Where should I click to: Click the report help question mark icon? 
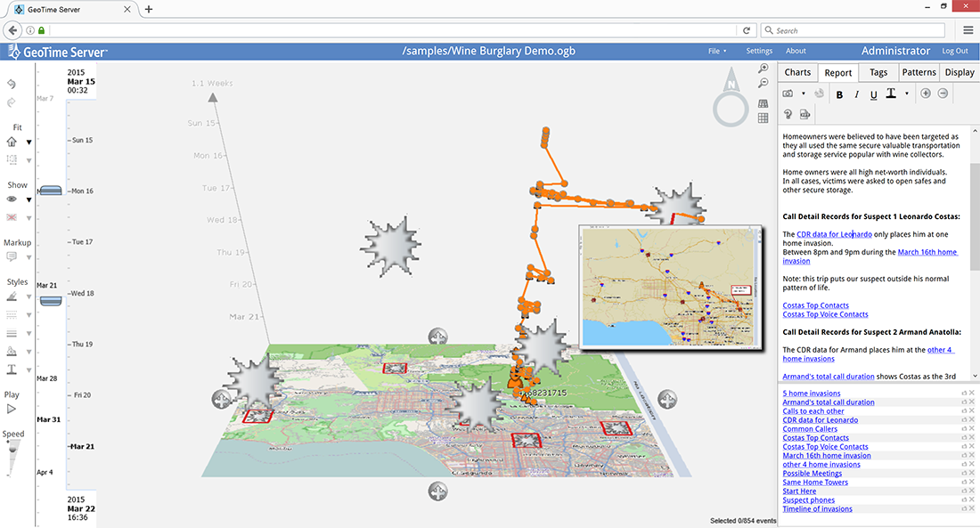[788, 114]
